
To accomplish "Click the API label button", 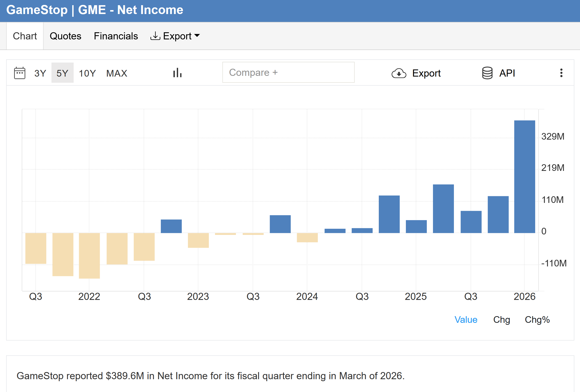I will tap(507, 73).
